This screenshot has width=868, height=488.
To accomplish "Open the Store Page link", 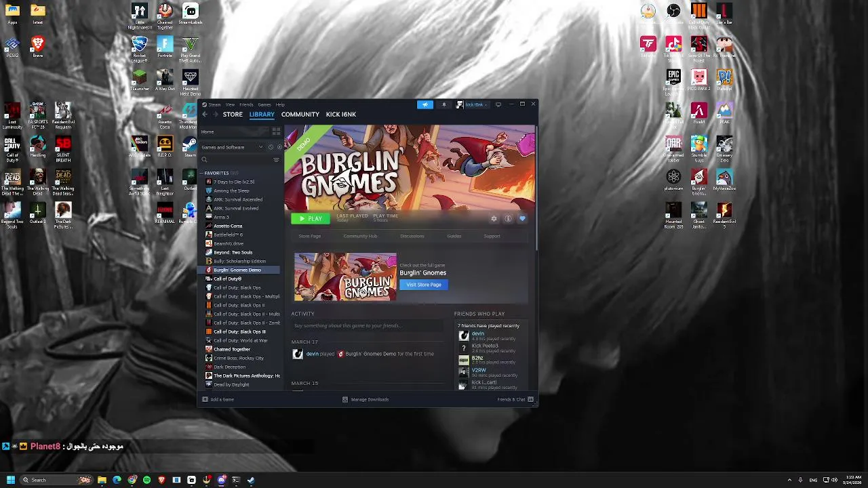I will coord(310,237).
